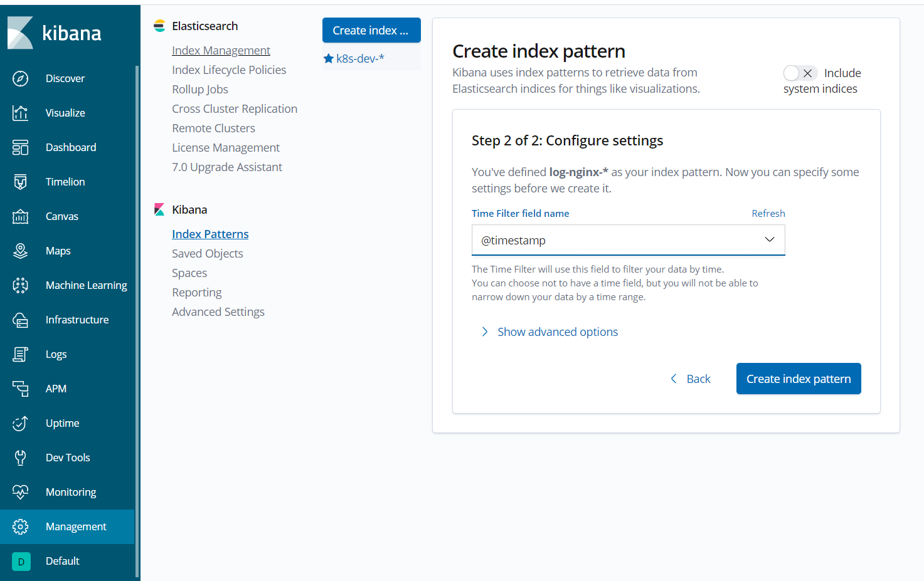Viewport: 924px width, 581px height.
Task: Open Index Lifecycle Policies link
Action: [229, 70]
